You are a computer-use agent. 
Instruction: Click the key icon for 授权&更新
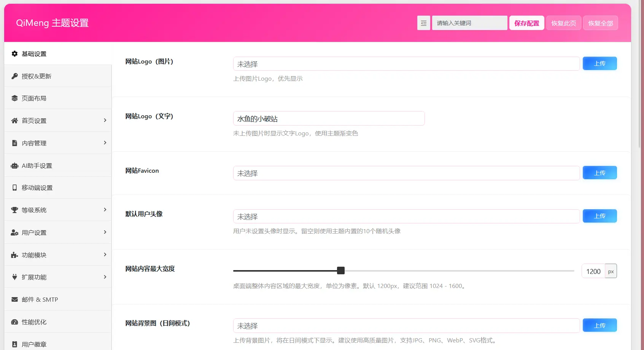point(14,76)
